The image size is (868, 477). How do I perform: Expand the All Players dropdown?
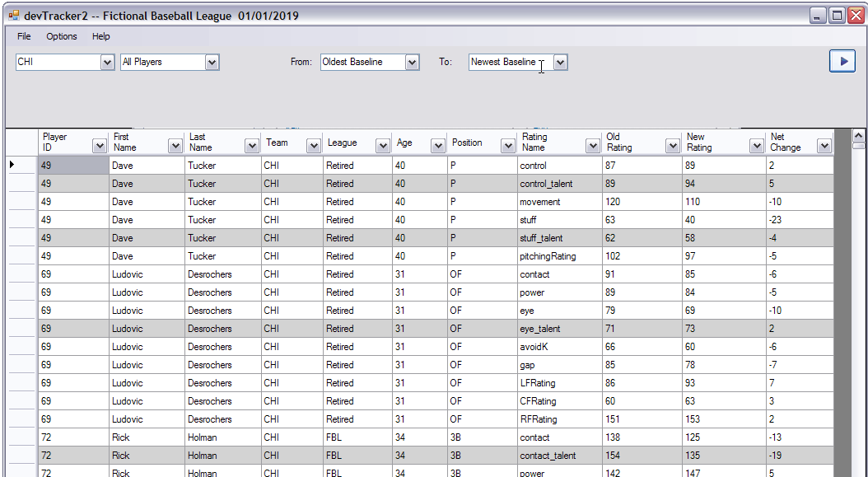pos(212,63)
